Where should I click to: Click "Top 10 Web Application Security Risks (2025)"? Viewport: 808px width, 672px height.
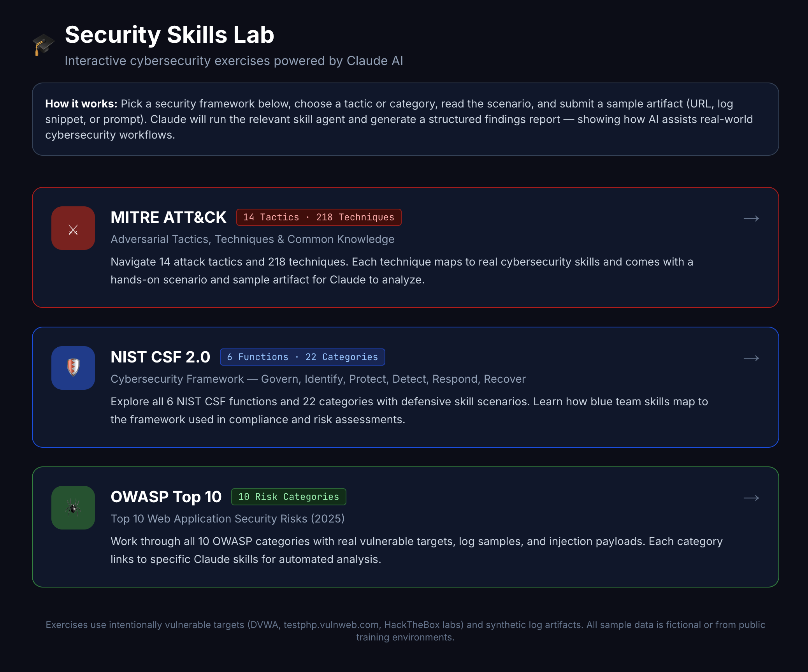click(228, 519)
